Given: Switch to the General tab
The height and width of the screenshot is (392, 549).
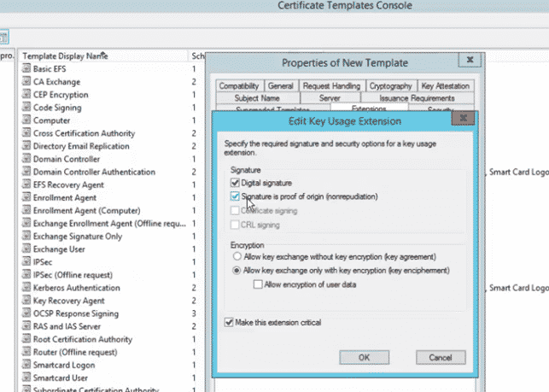Looking at the screenshot, I should coord(281,85).
